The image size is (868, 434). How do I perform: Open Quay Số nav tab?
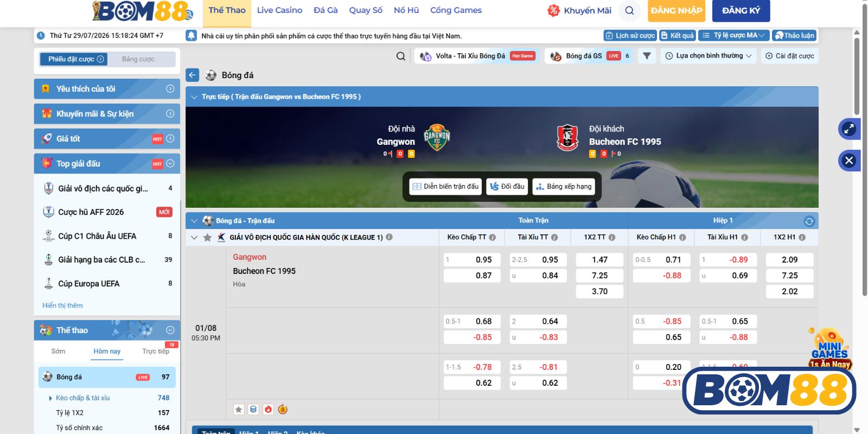pos(366,10)
